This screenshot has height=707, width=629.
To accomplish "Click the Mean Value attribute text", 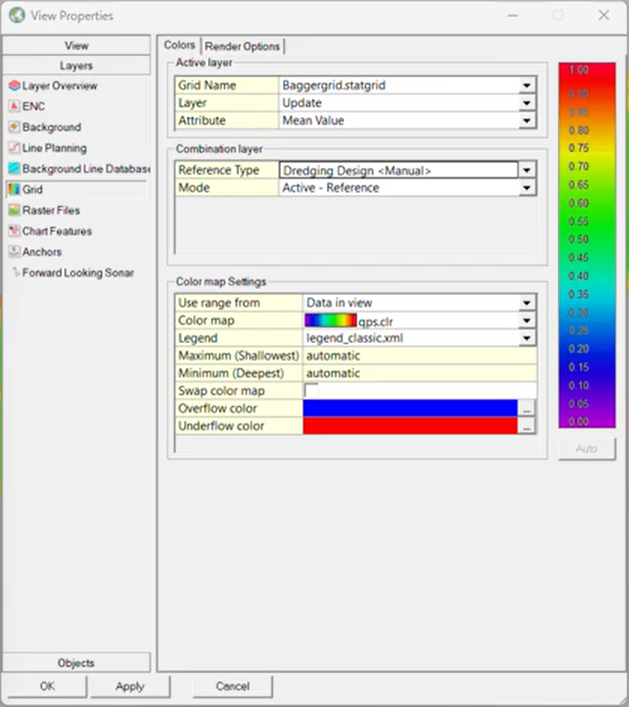I will (x=313, y=120).
